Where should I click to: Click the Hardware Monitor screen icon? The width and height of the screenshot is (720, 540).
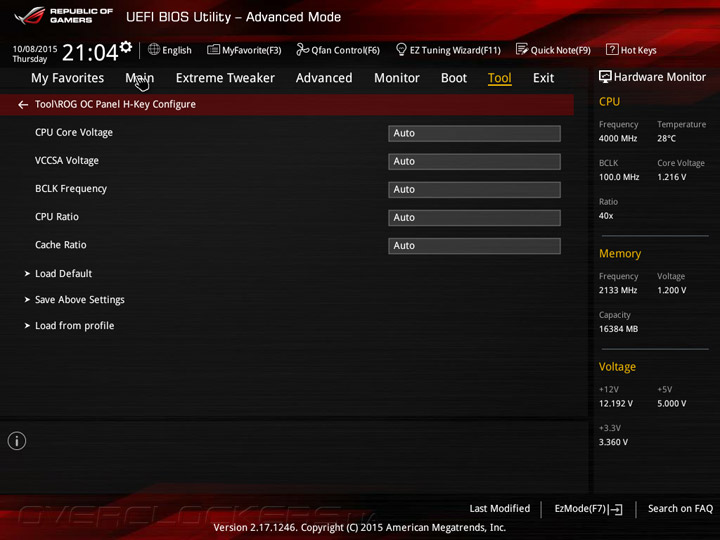click(605, 77)
